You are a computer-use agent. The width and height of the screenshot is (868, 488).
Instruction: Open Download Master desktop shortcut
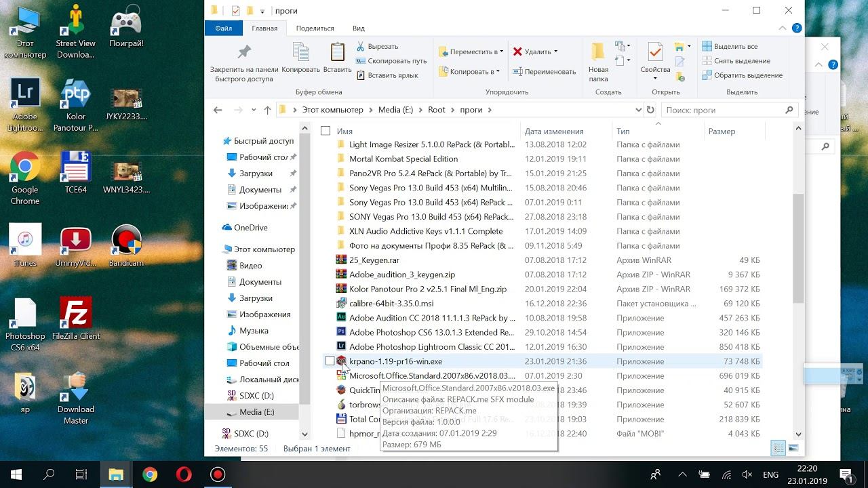pos(76,397)
